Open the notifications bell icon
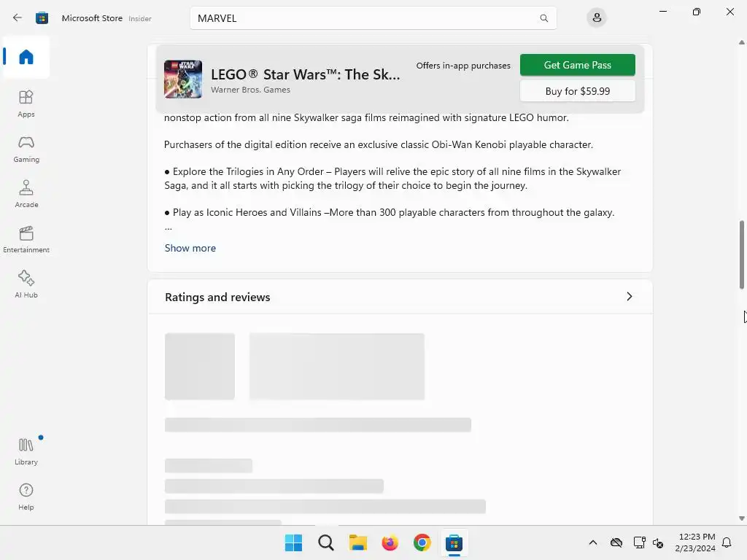Image resolution: width=747 pixels, height=560 pixels. tap(727, 542)
